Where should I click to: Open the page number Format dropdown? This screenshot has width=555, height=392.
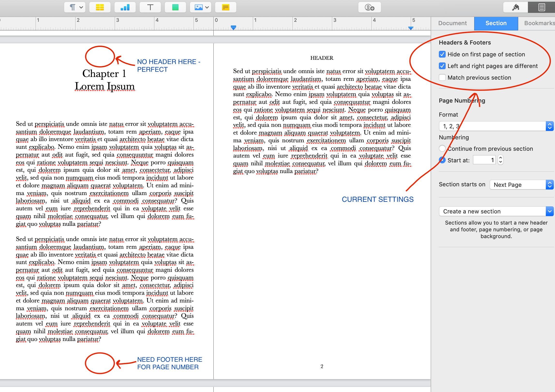pyautogui.click(x=549, y=126)
